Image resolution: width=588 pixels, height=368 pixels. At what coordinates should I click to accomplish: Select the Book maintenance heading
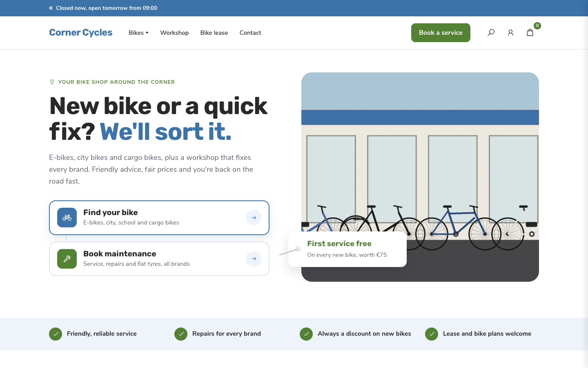[x=120, y=254]
